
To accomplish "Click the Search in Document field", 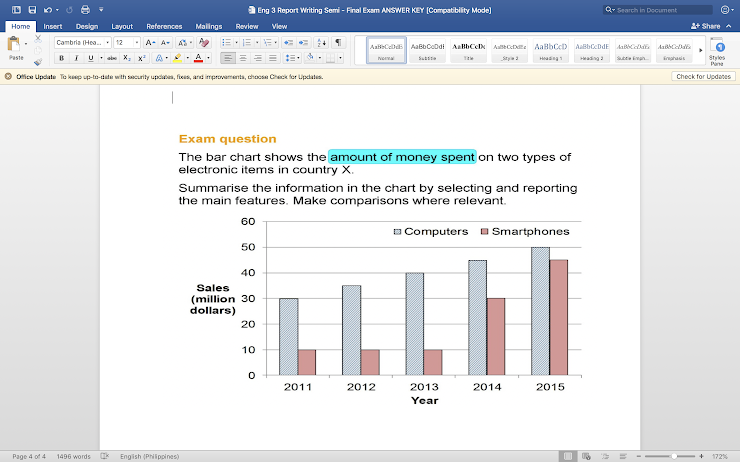I will pos(658,10).
